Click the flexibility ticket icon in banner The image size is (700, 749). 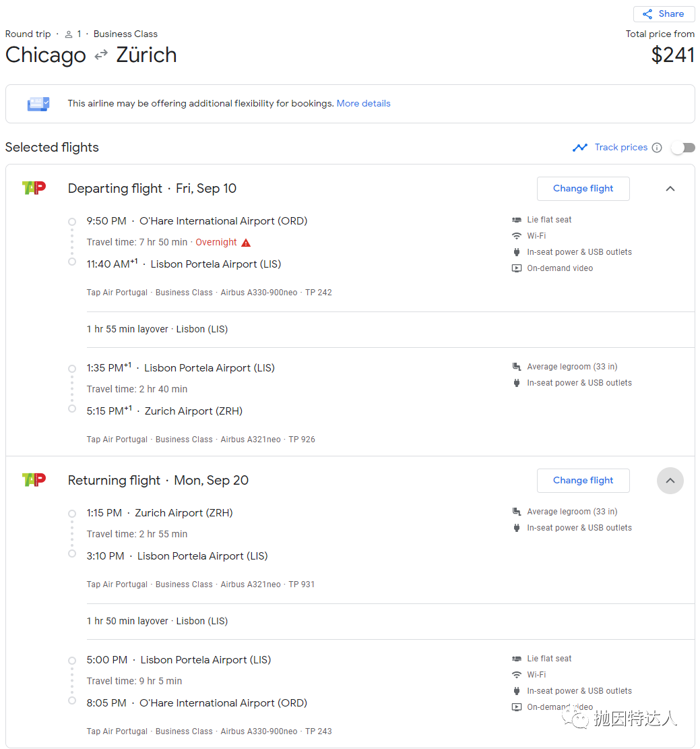pos(38,104)
